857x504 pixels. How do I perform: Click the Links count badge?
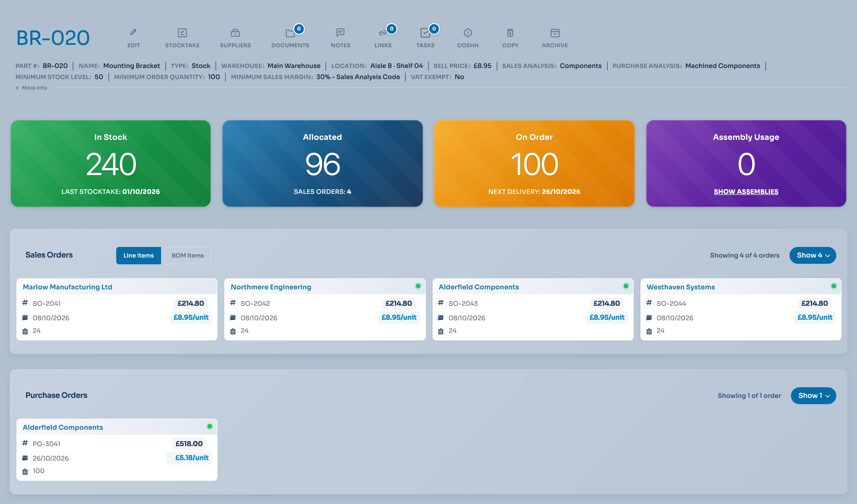(x=391, y=28)
